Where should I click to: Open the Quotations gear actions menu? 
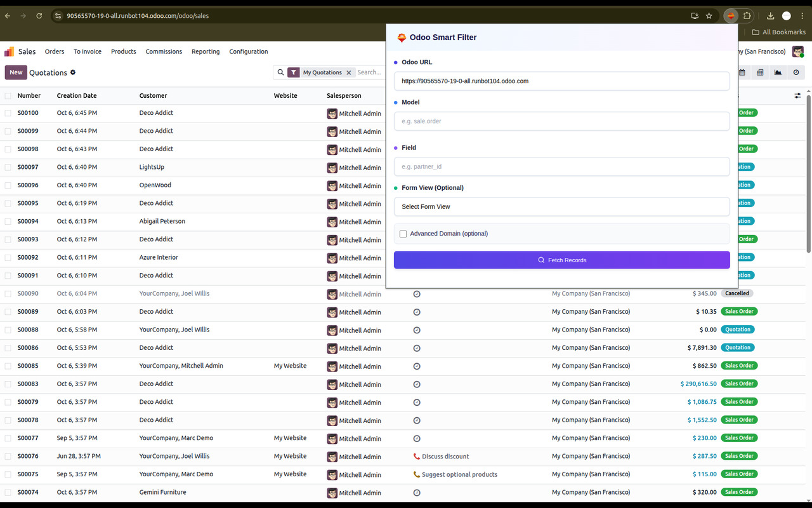[73, 72]
